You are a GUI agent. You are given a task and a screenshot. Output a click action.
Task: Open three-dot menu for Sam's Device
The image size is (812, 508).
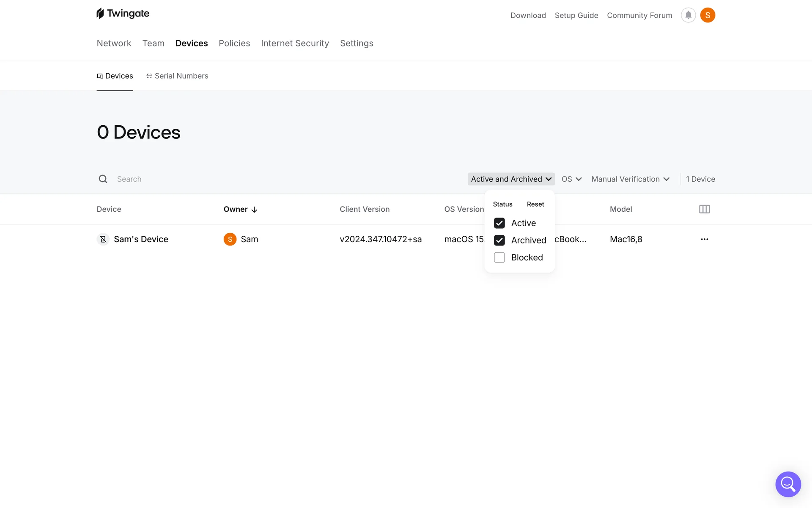[704, 239]
